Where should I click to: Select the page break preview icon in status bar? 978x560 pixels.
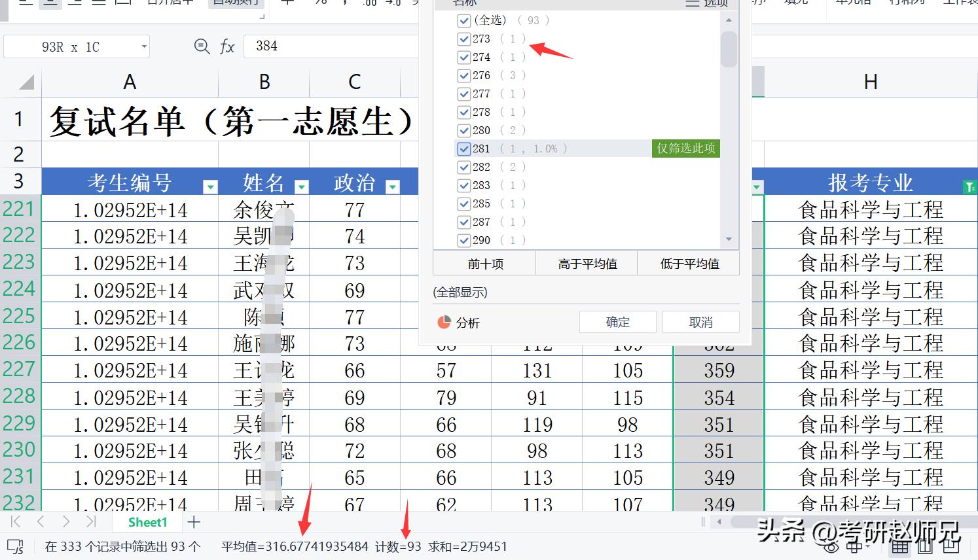click(x=949, y=548)
